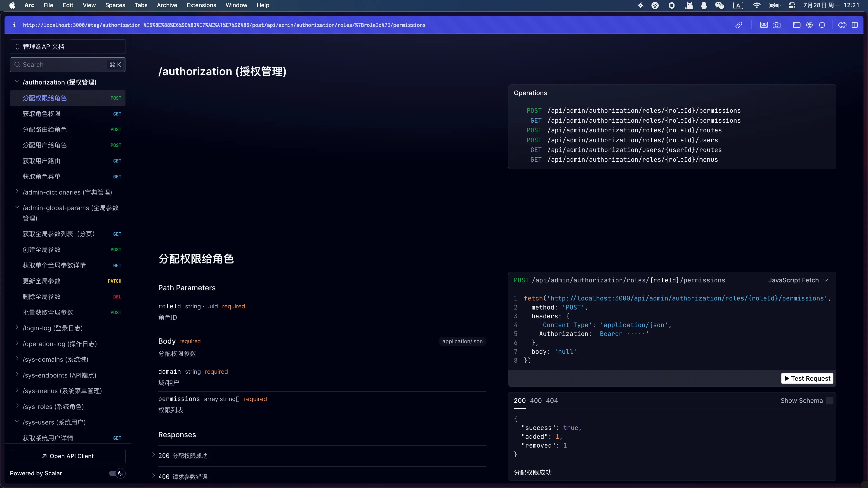Open the Spaces menu in menu bar
This screenshot has width=868, height=488.
pos(115,5)
